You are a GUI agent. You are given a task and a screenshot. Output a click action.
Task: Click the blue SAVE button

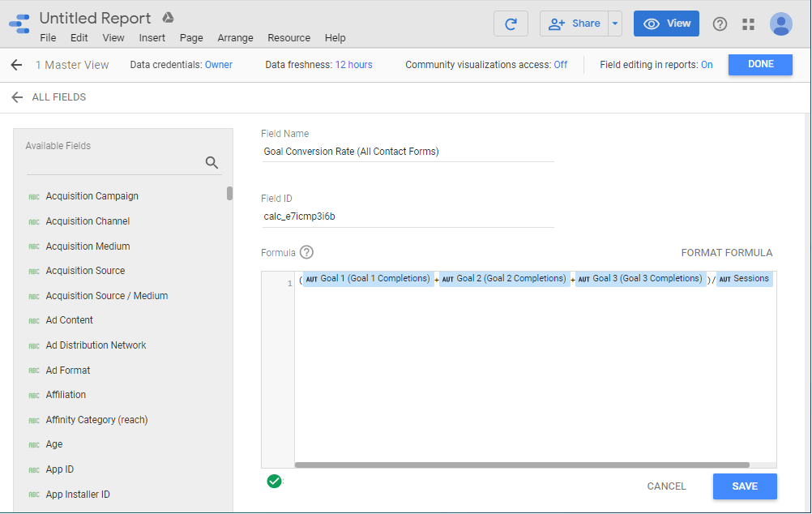(744, 486)
